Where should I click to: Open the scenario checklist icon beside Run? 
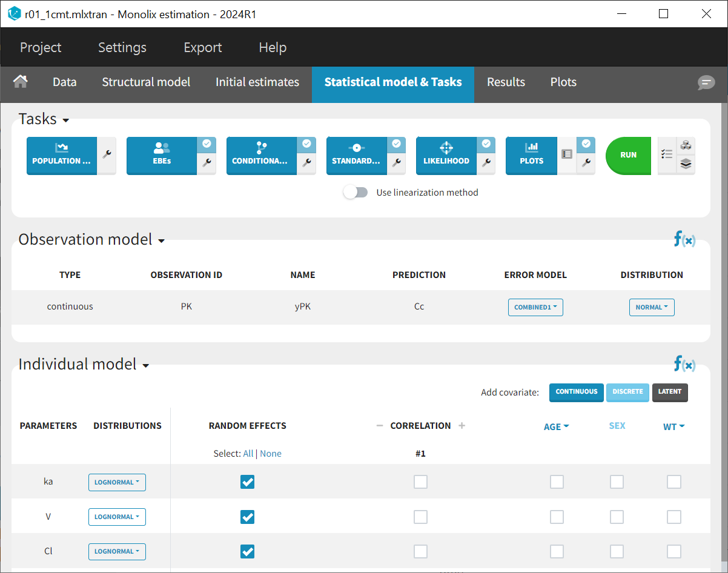coord(667,155)
